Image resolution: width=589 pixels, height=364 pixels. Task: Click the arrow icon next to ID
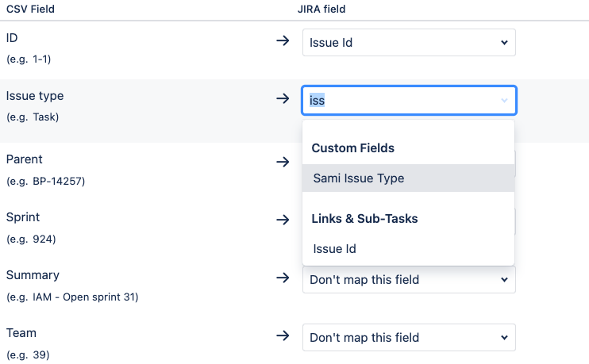pos(283,41)
